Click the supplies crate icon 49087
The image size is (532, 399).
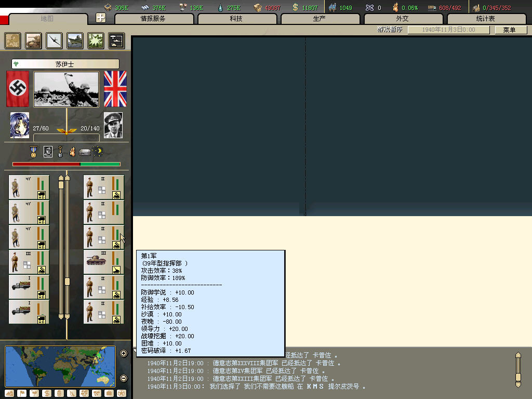[x=258, y=7]
